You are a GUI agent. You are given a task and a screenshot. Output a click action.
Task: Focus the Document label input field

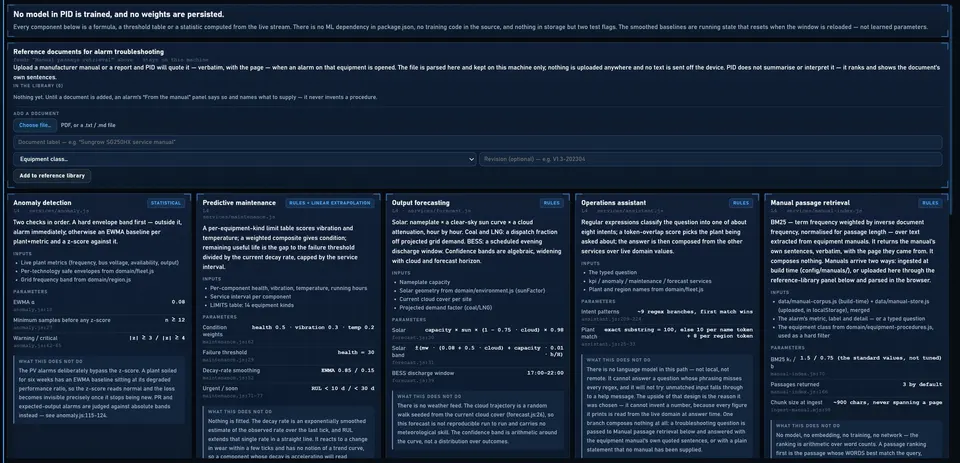(x=478, y=142)
